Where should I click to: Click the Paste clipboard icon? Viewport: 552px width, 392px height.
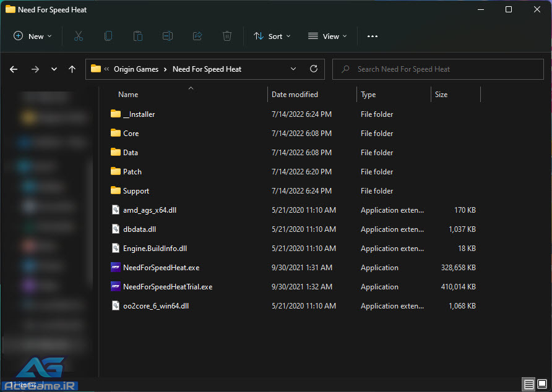pos(138,36)
